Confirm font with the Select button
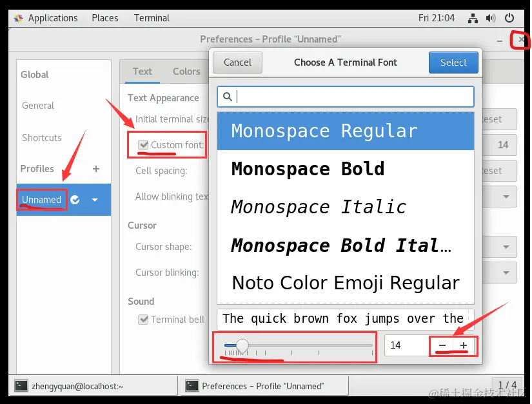This screenshot has height=404, width=532. tap(453, 63)
